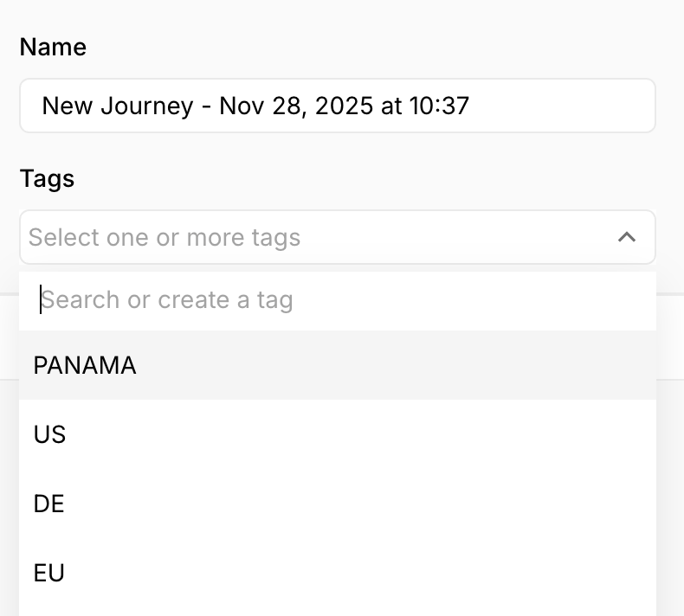Image resolution: width=684 pixels, height=616 pixels.
Task: Click highlighted PANAMA row in dropdown
Action: 337,365
